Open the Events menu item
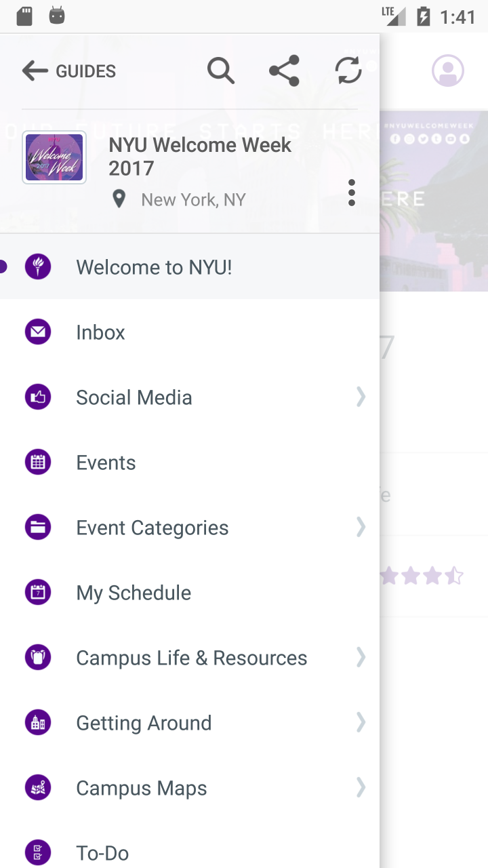The image size is (488, 868). (x=190, y=462)
